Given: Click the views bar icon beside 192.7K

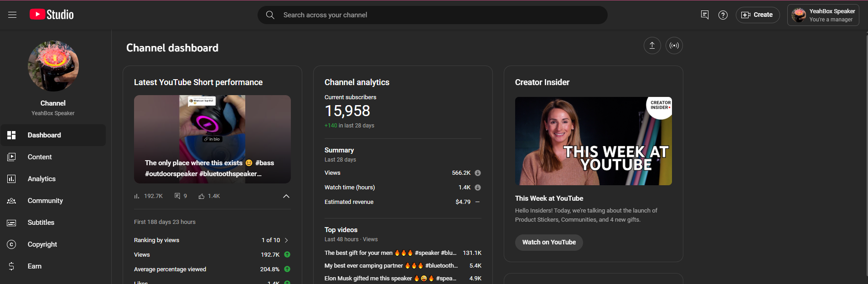Looking at the screenshot, I should coord(136,196).
